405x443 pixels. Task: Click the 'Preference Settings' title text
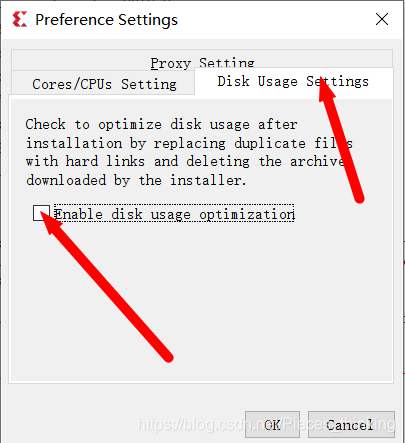pos(107,19)
